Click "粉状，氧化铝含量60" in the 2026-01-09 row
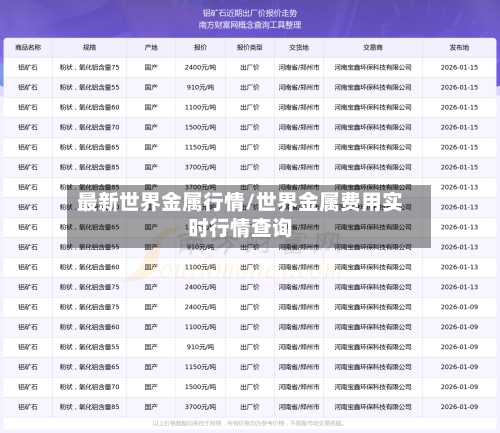Screen dimensions: 500x433 [x=89, y=327]
